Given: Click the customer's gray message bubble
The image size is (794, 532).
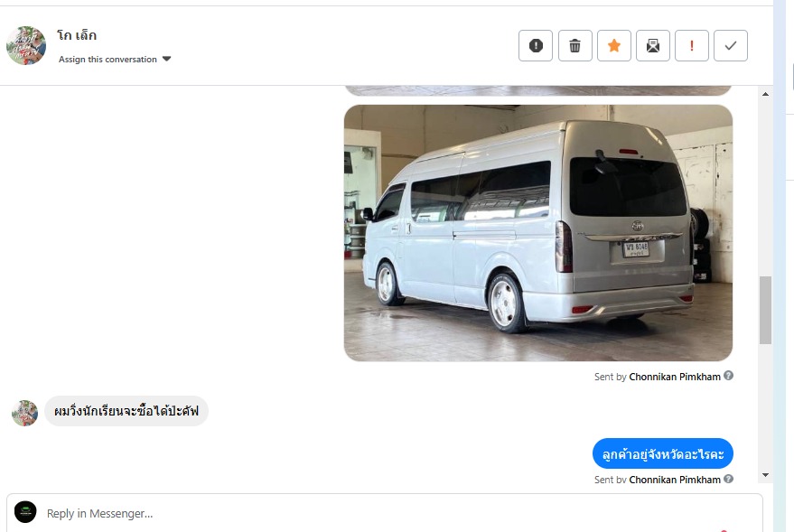Looking at the screenshot, I should [126, 411].
